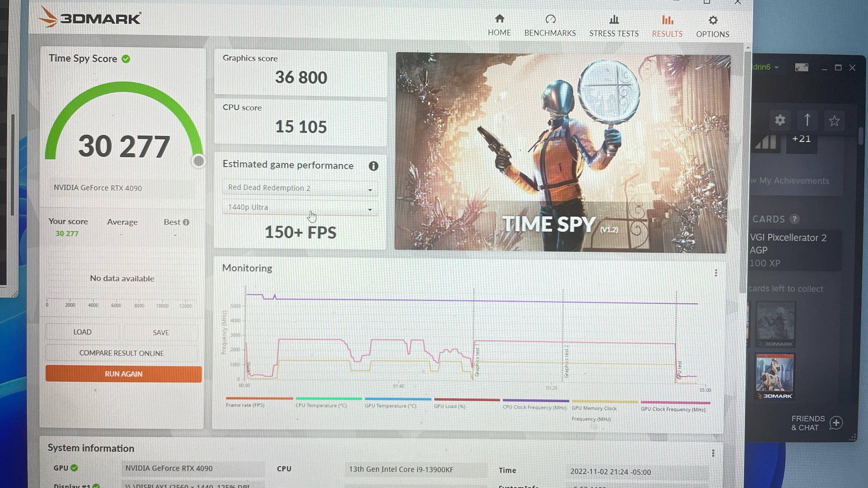This screenshot has width=868, height=488.
Task: Open Options gear icon
Action: tap(713, 20)
